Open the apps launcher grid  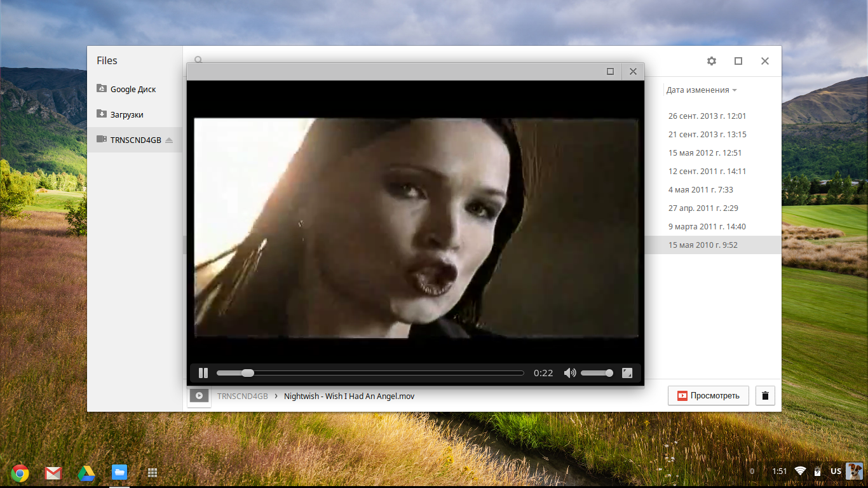click(153, 473)
